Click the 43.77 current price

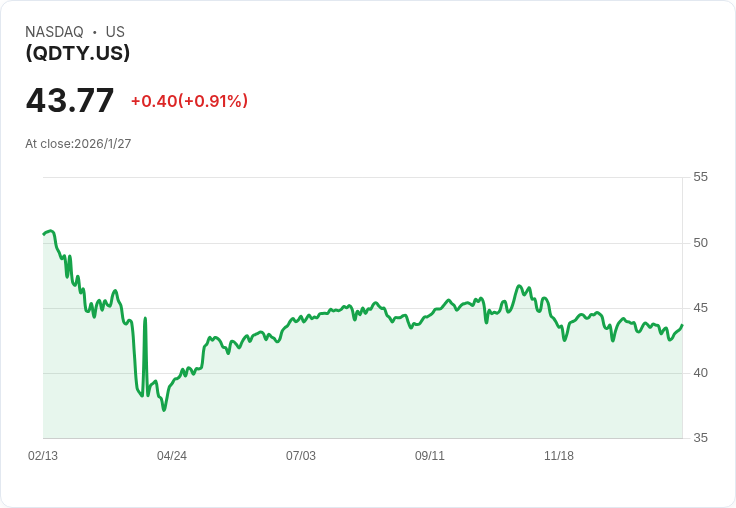pos(70,101)
